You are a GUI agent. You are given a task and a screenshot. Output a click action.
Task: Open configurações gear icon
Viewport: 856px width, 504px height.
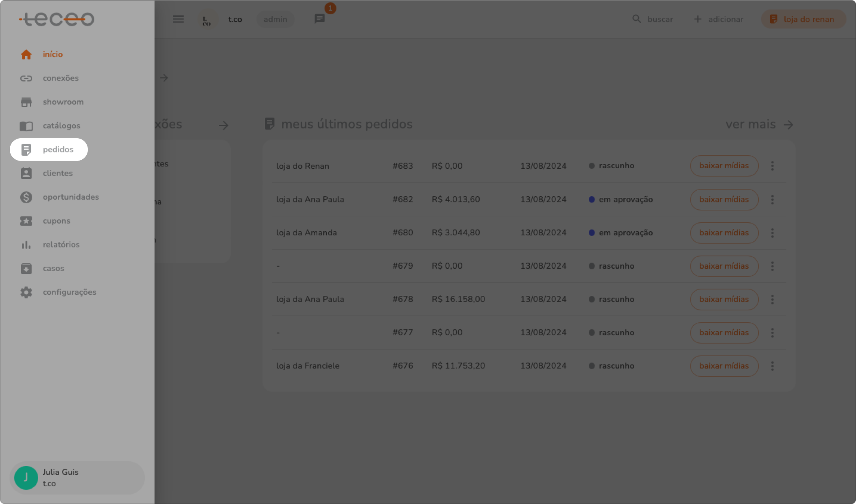[x=26, y=292]
